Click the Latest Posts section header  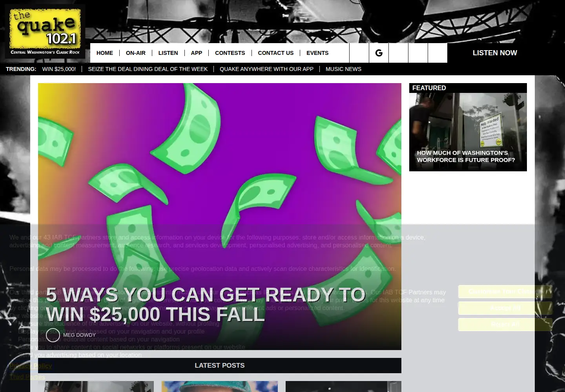pos(220,365)
